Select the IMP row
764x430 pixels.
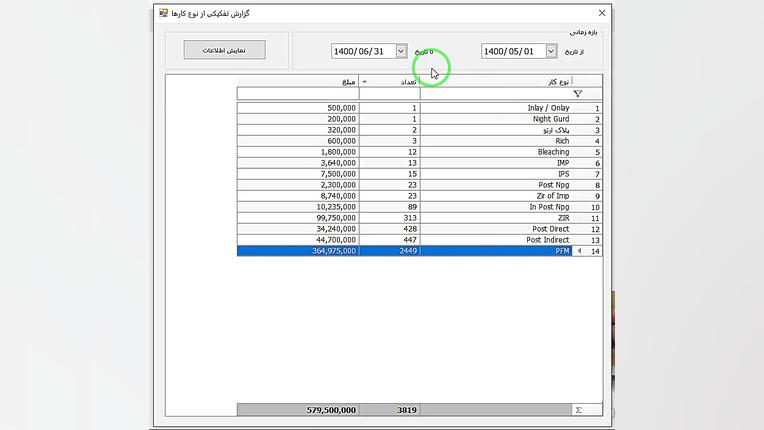pos(420,163)
